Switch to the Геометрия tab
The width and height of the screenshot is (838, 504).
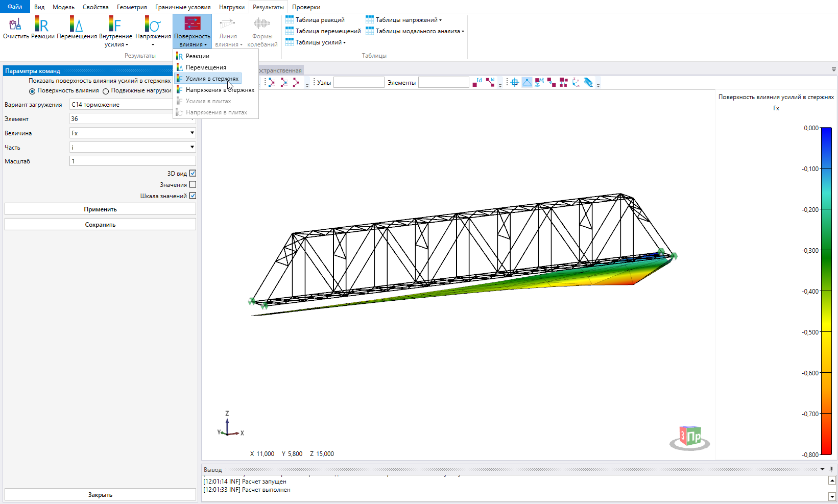(132, 7)
